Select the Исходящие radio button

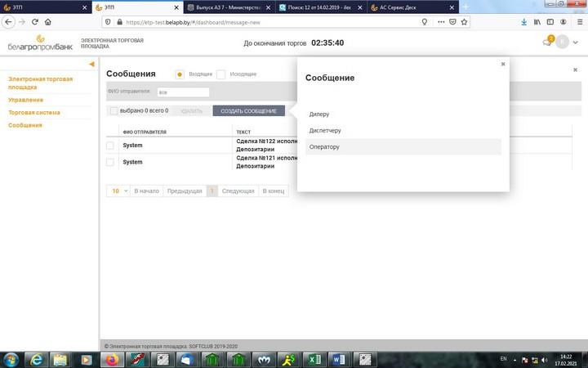click(220, 74)
